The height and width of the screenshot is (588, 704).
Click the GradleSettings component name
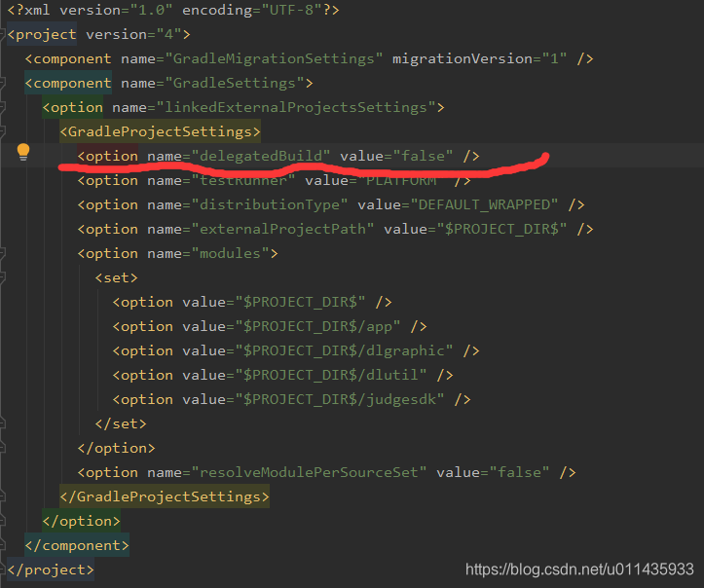235,83
